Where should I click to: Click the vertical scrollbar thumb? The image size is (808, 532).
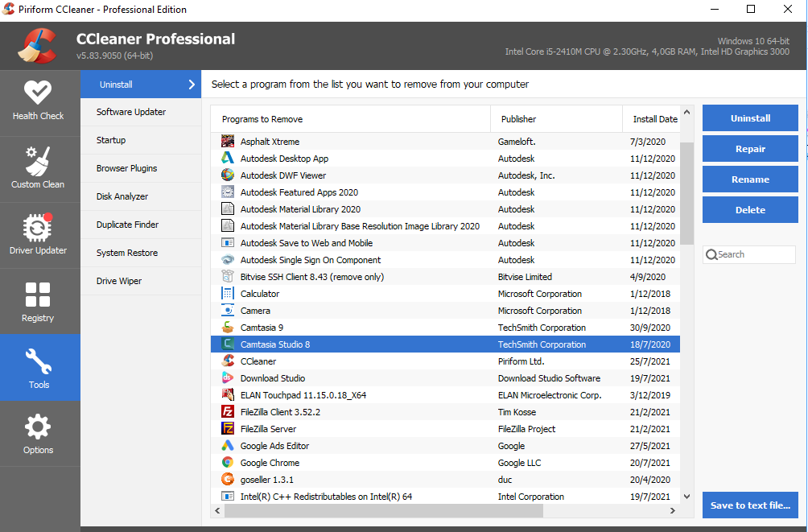tap(687, 194)
